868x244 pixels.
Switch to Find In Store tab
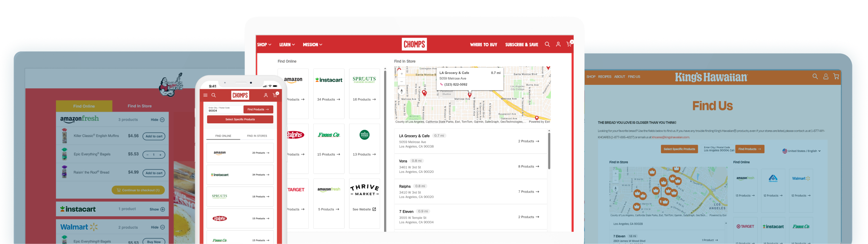tap(139, 106)
